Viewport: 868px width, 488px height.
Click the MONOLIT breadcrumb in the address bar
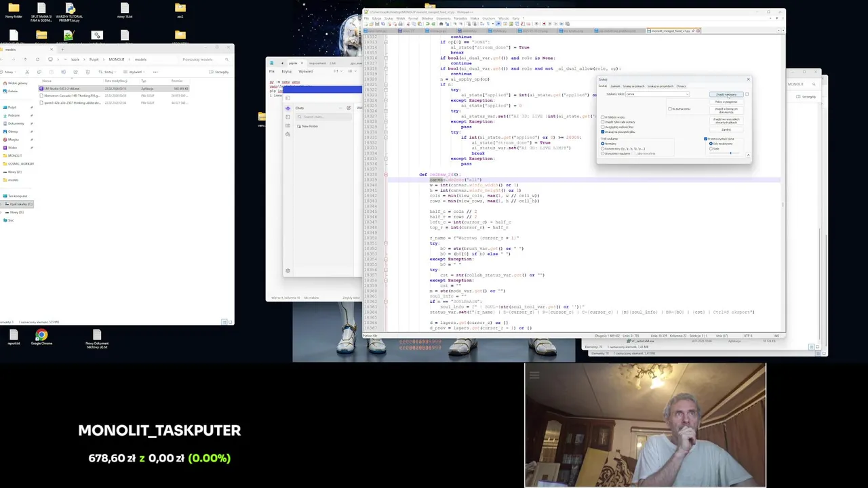click(117, 60)
